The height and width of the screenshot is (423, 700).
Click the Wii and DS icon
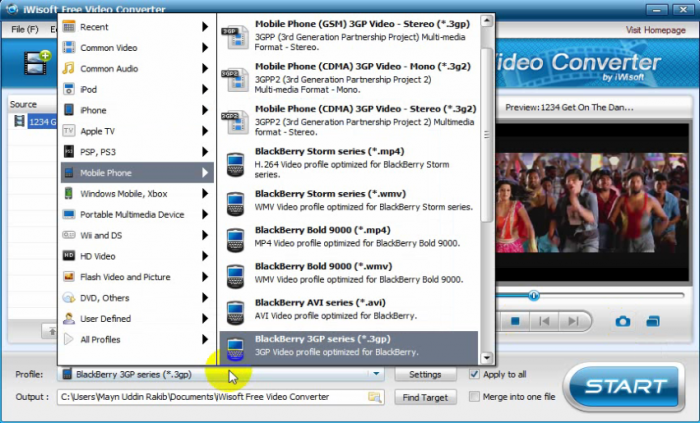pyautogui.click(x=69, y=235)
